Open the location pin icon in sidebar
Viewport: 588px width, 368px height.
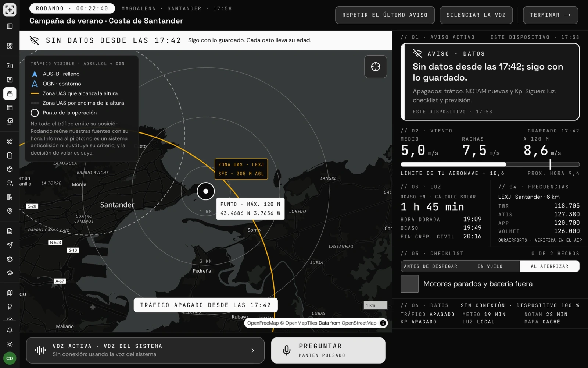click(x=10, y=211)
